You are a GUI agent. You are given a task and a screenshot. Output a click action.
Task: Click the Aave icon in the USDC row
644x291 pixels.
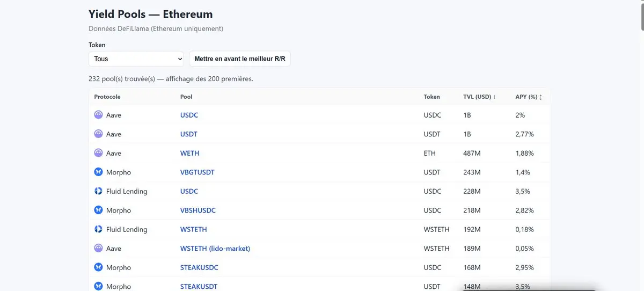[x=98, y=115]
